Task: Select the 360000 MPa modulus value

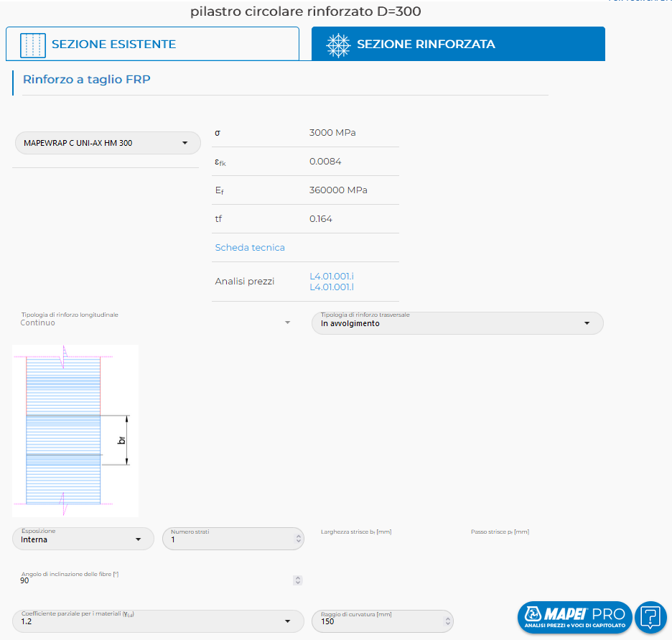Action: click(338, 190)
